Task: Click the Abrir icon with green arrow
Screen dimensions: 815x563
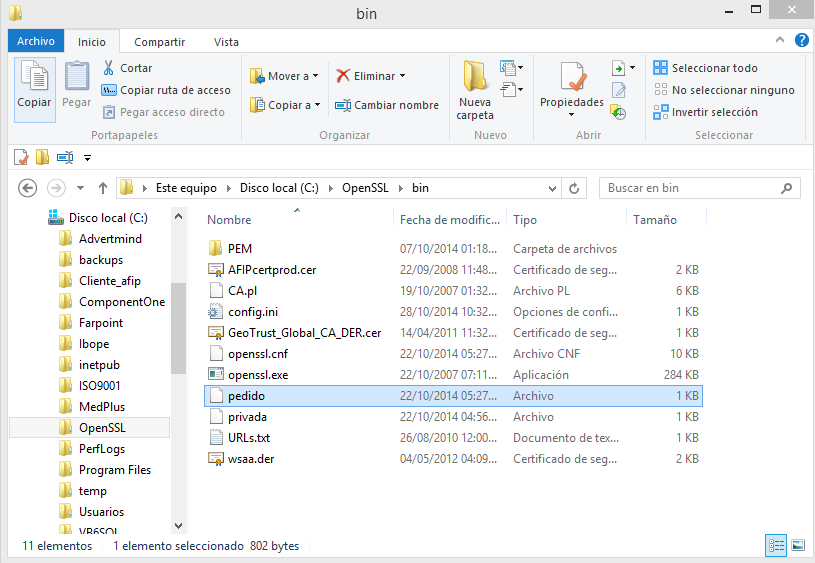Action: (x=618, y=68)
